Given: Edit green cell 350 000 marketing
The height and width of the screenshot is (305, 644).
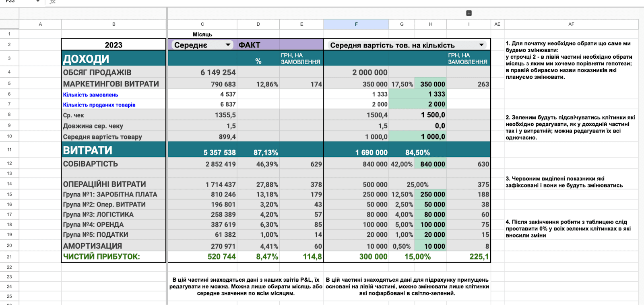Looking at the screenshot, I should click(431, 84).
